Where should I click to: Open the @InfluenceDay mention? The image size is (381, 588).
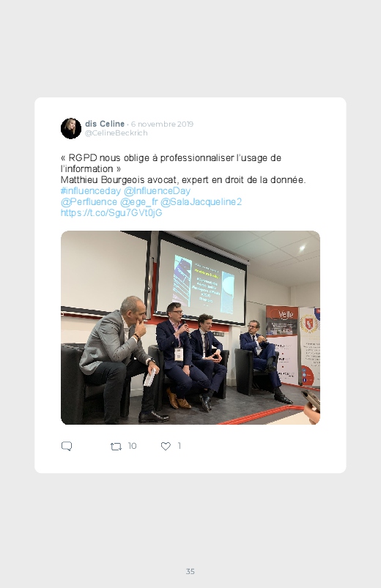coord(157,191)
